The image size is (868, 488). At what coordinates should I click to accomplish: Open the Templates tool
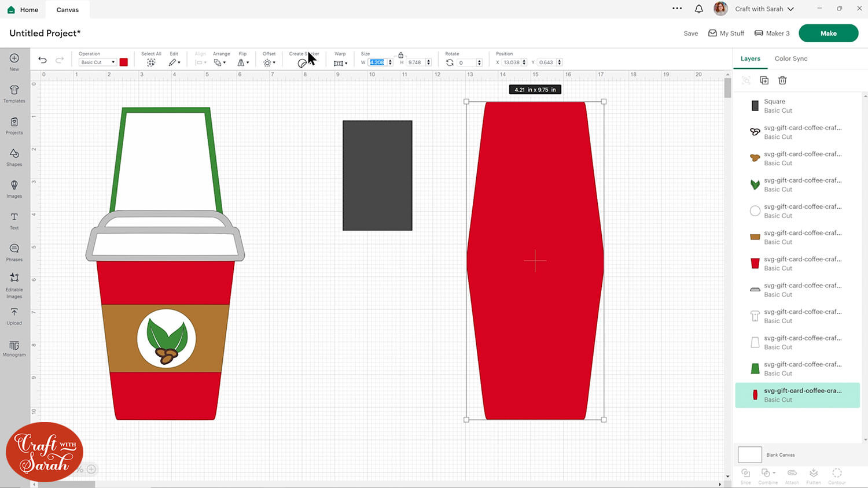[x=14, y=93]
